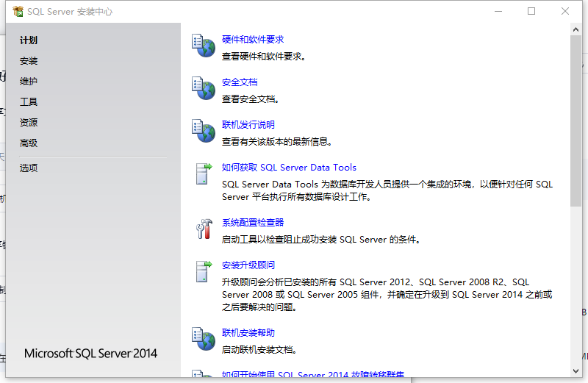Close the SQL Server 安装中心 window

565,11
